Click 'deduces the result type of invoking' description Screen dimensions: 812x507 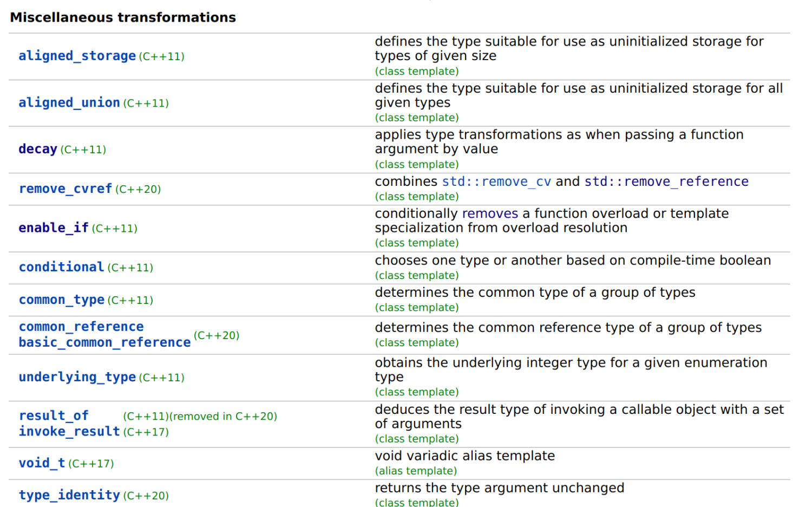click(579, 417)
